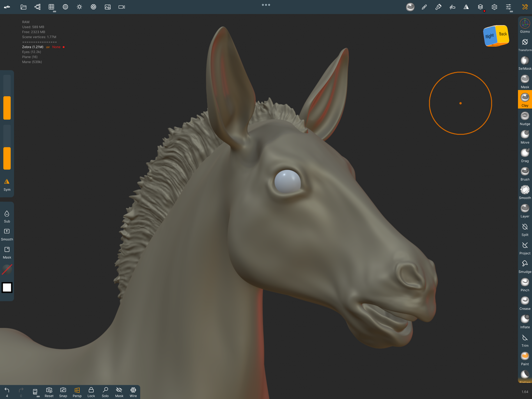Select the Move brush
The height and width of the screenshot is (399, 532).
pyautogui.click(x=525, y=137)
